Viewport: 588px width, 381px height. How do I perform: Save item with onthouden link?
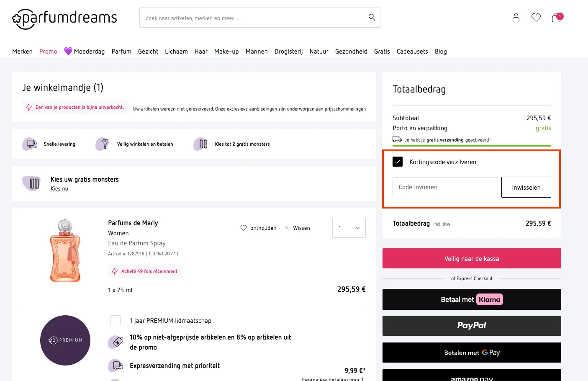263,228
